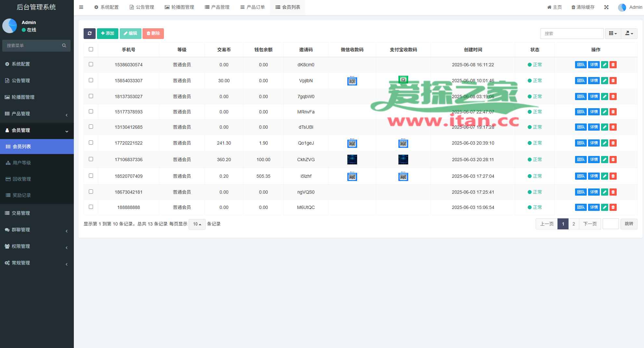Select the checkbox for member 15854033307
644x348 pixels.
91,80
